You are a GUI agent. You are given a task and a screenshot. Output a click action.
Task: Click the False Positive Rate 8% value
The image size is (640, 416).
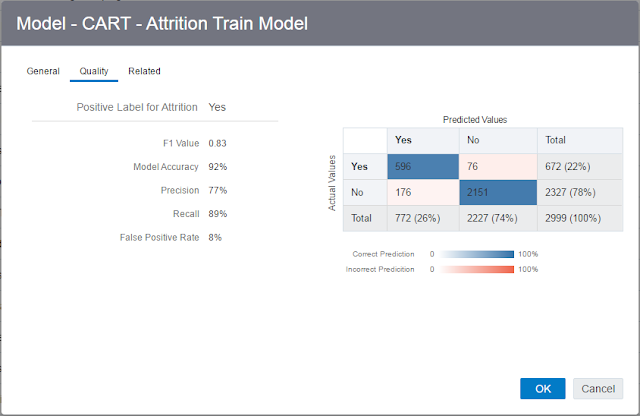(215, 238)
